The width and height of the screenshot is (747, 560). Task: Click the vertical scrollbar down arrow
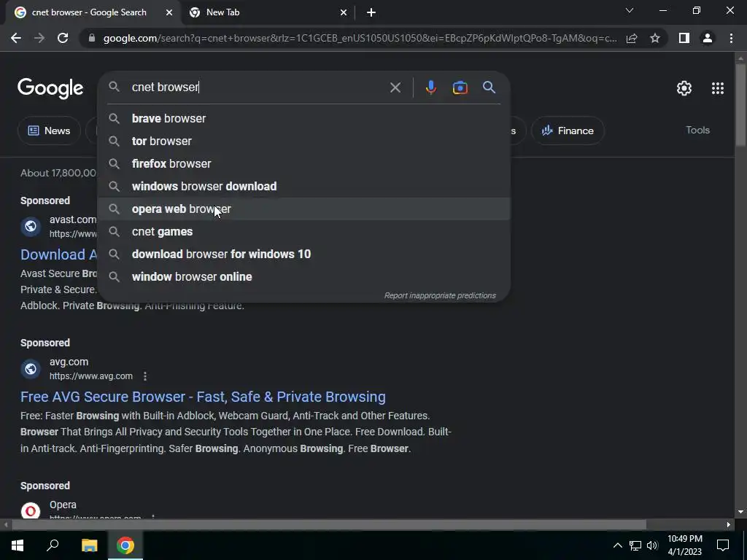[x=740, y=513]
